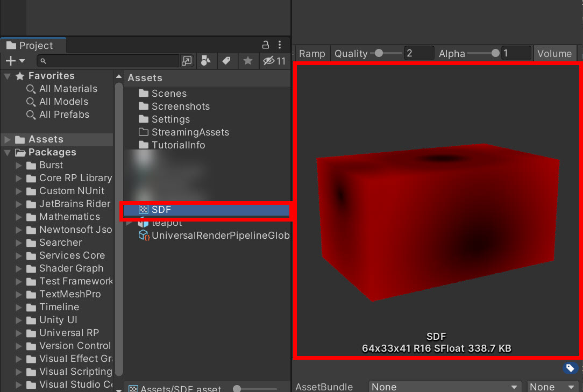This screenshot has height=392, width=583.
Task: Expand the Custom NUnit package
Action: pyautogui.click(x=19, y=191)
